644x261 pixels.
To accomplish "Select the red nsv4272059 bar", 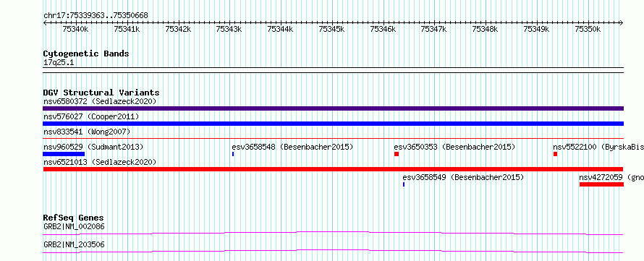I will click(602, 184).
